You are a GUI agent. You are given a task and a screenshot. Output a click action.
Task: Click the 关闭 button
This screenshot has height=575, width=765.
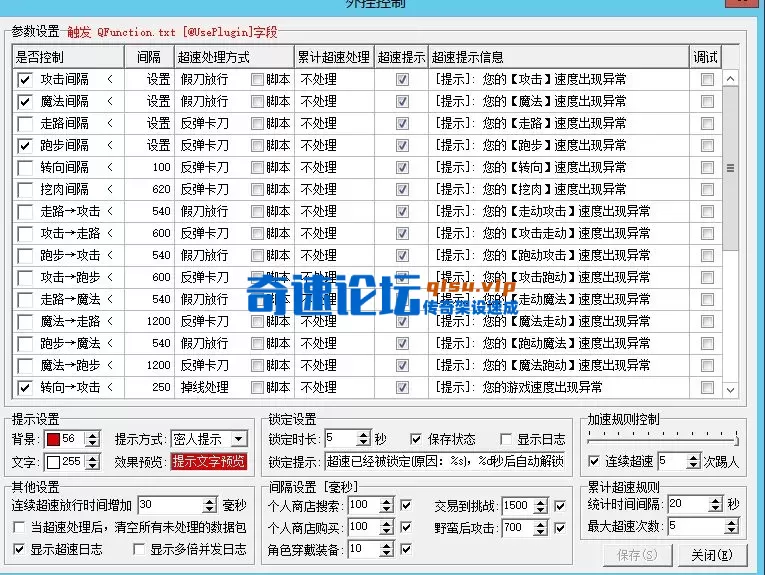point(711,555)
